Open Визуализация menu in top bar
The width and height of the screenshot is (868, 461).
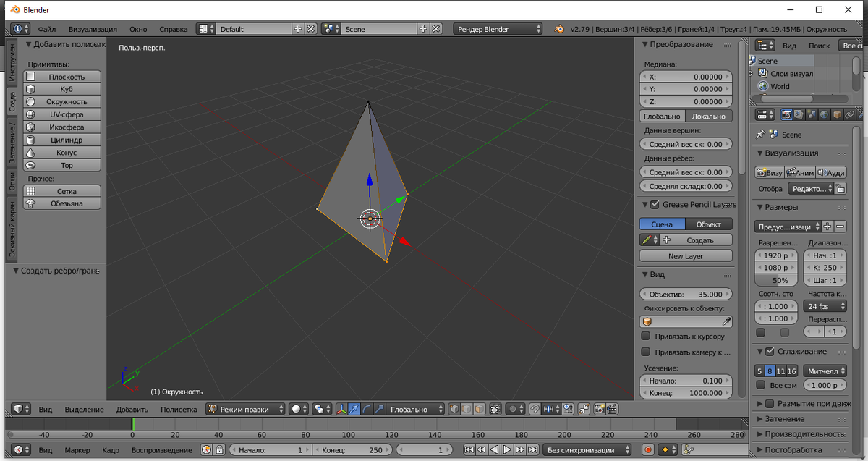coord(93,29)
